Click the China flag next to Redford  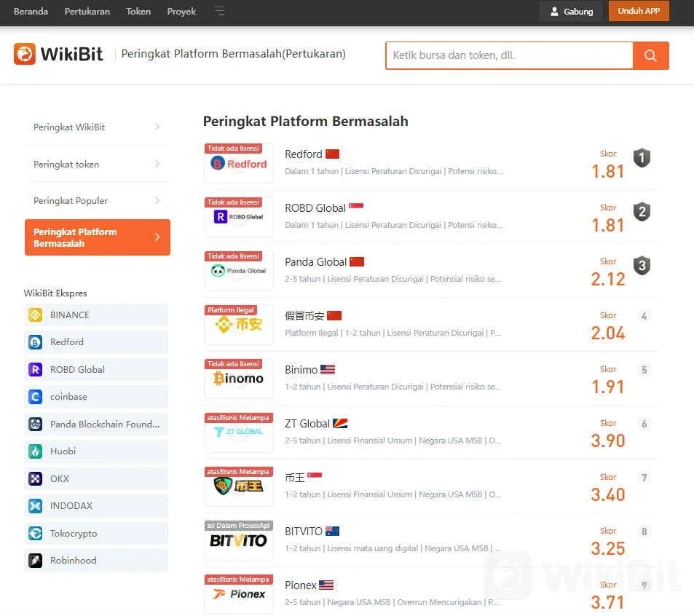tap(332, 154)
